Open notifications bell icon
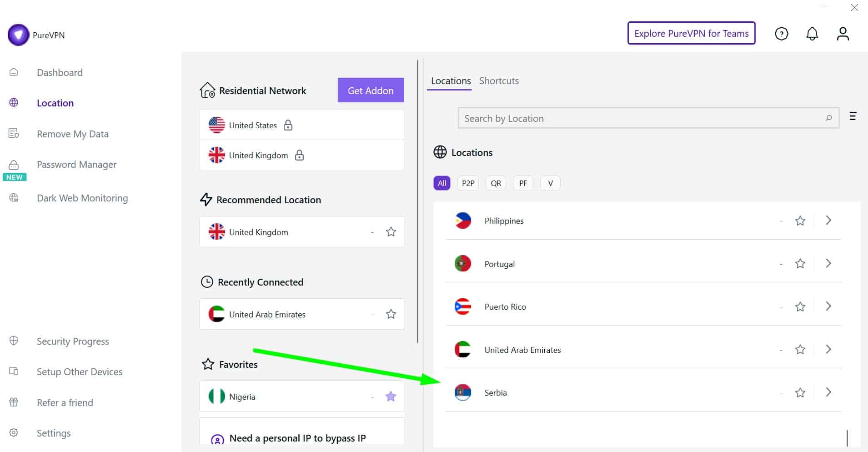Image resolution: width=868 pixels, height=452 pixels. pyautogui.click(x=812, y=34)
